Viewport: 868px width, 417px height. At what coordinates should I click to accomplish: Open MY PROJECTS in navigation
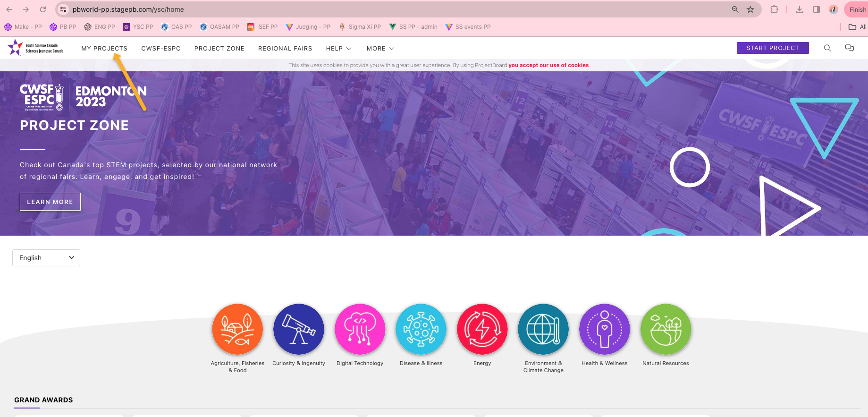(x=104, y=49)
